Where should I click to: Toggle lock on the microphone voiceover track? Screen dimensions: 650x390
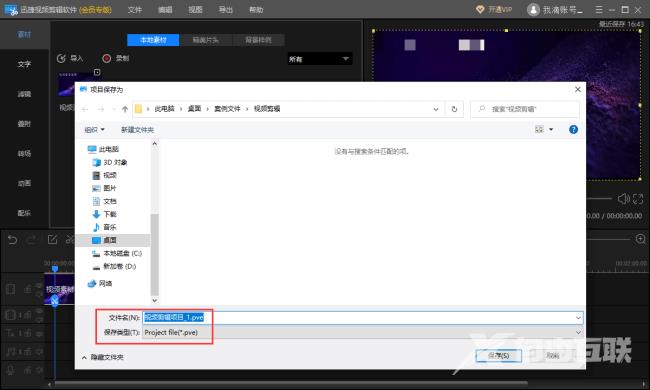[x=28, y=370]
